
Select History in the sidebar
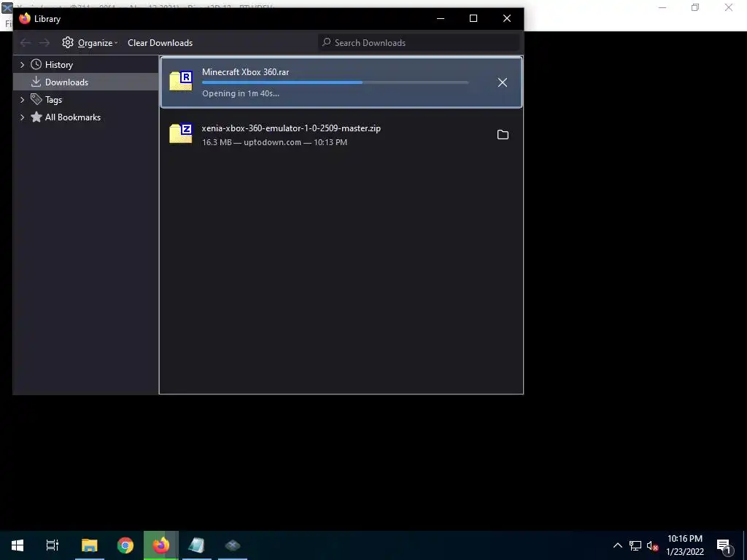coord(59,65)
